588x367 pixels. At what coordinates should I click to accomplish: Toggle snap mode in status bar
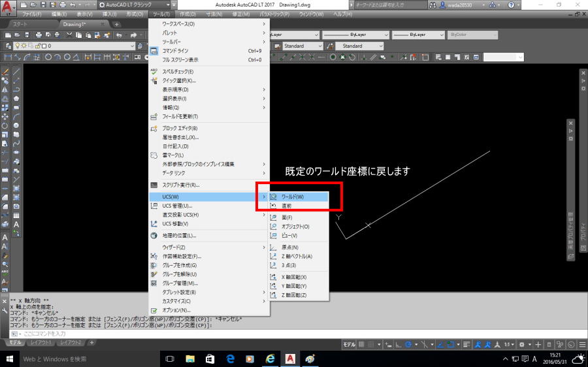click(x=370, y=345)
